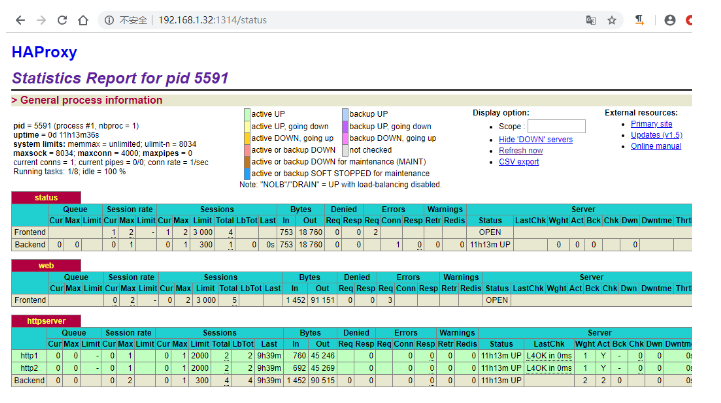
Task: Click the MAINT legend brown swatch
Action: coord(247,162)
